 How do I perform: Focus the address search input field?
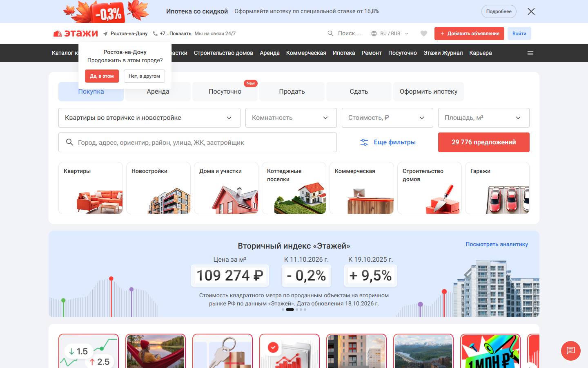tap(198, 142)
